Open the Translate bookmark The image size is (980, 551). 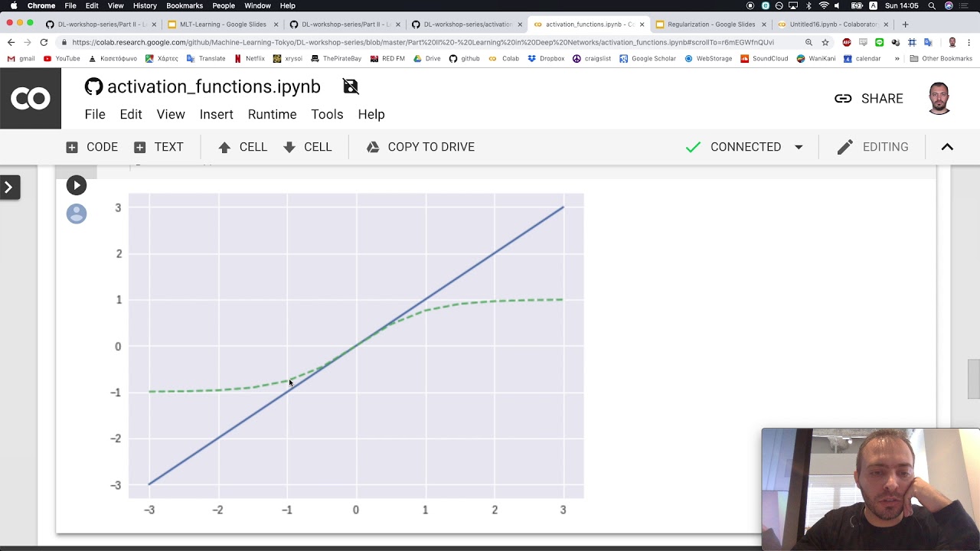206,58
